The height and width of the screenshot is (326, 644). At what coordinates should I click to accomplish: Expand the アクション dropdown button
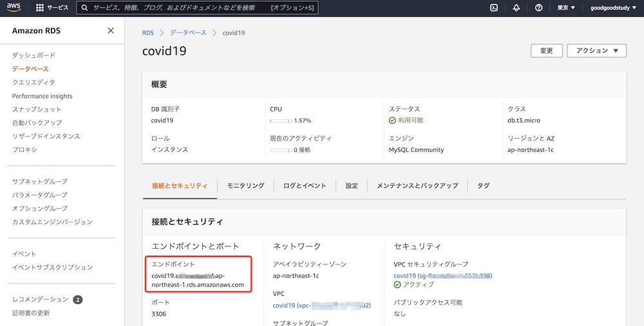596,51
